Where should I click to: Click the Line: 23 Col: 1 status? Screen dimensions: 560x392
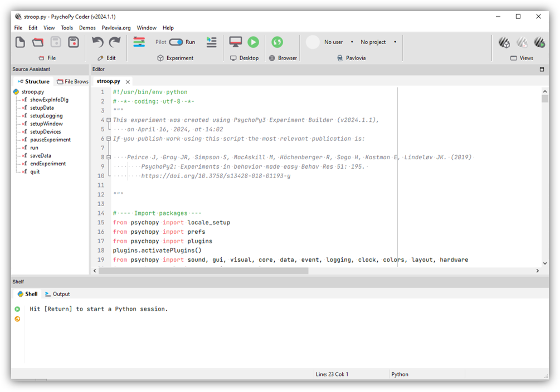332,374
